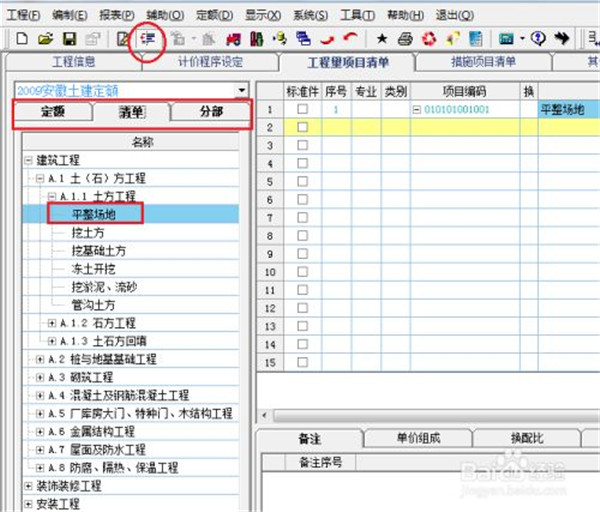Open the 工具(T) menu
Screen dimensions: 600x512
pos(358,15)
